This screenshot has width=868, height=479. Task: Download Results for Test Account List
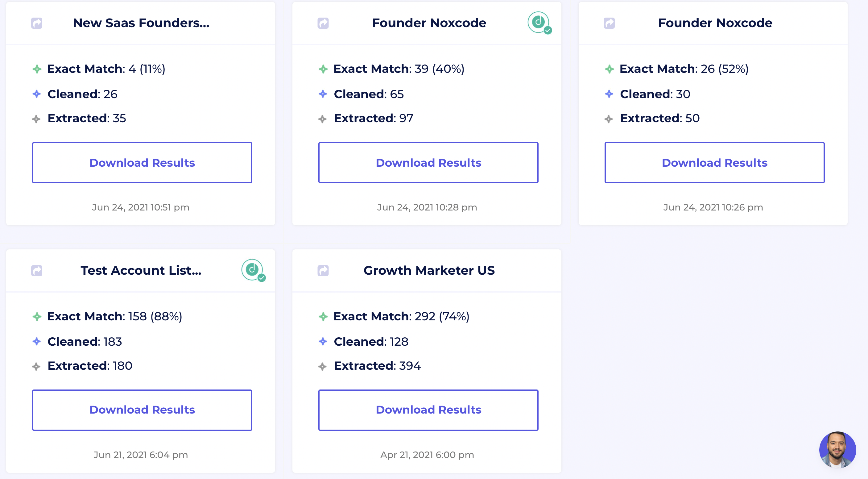[x=142, y=410]
